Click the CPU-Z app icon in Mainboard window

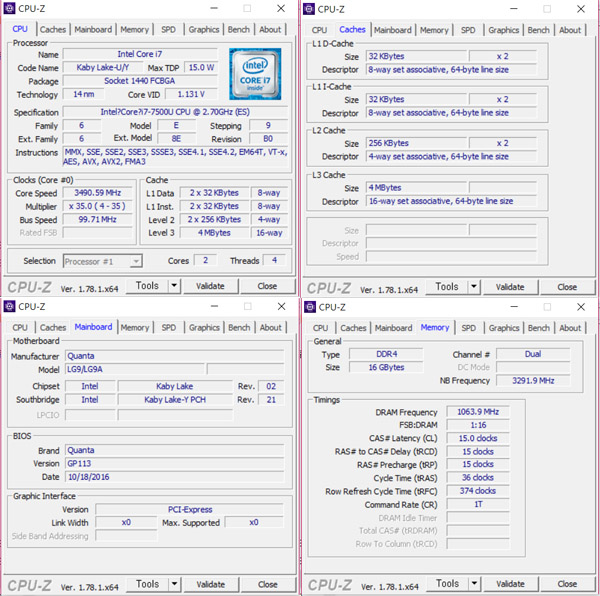9,306
